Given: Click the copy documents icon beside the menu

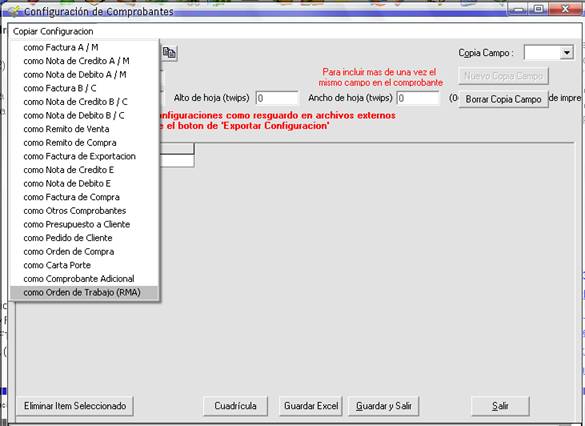Looking at the screenshot, I should click(x=169, y=53).
